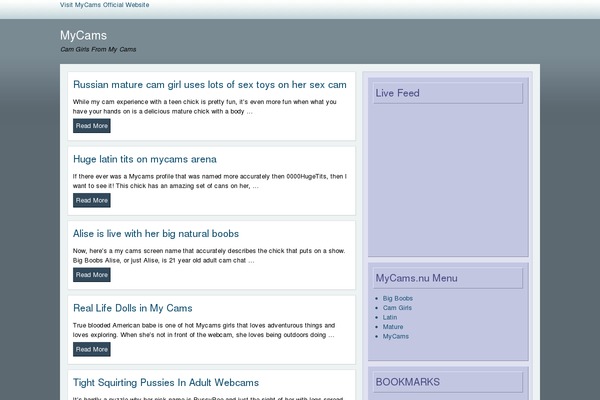Viewport: 600px width, 400px height.
Task: Open the Russian mature cam girl post title
Action: click(x=210, y=85)
